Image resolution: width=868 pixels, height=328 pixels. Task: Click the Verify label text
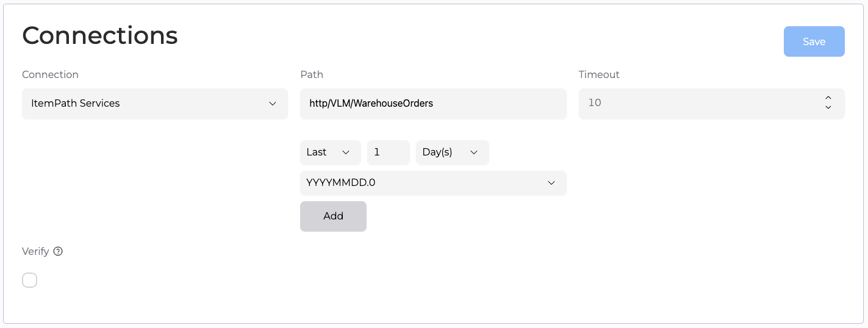tap(35, 251)
